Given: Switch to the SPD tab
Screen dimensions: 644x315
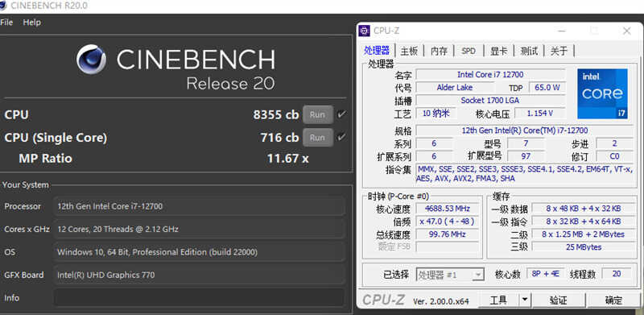Looking at the screenshot, I should (469, 51).
